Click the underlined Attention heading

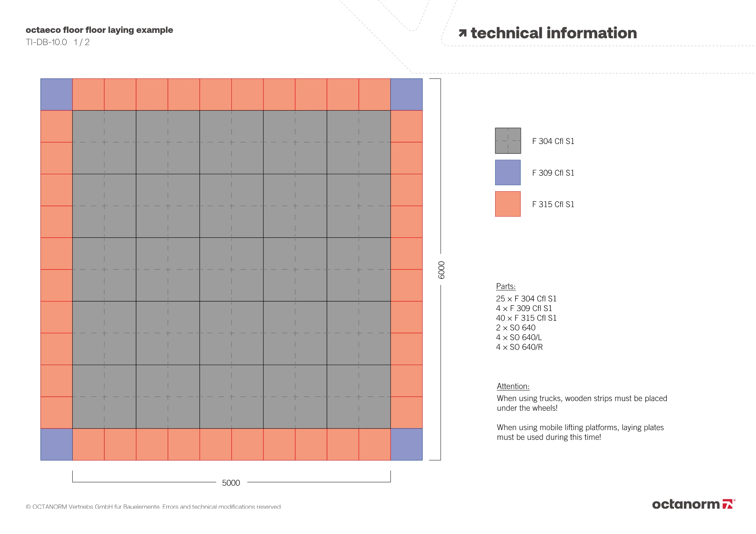(513, 386)
